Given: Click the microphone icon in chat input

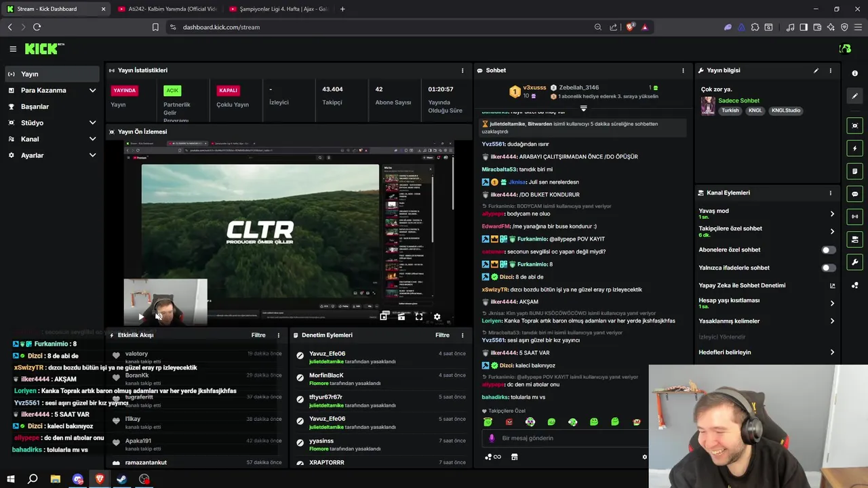Looking at the screenshot, I should (x=492, y=439).
